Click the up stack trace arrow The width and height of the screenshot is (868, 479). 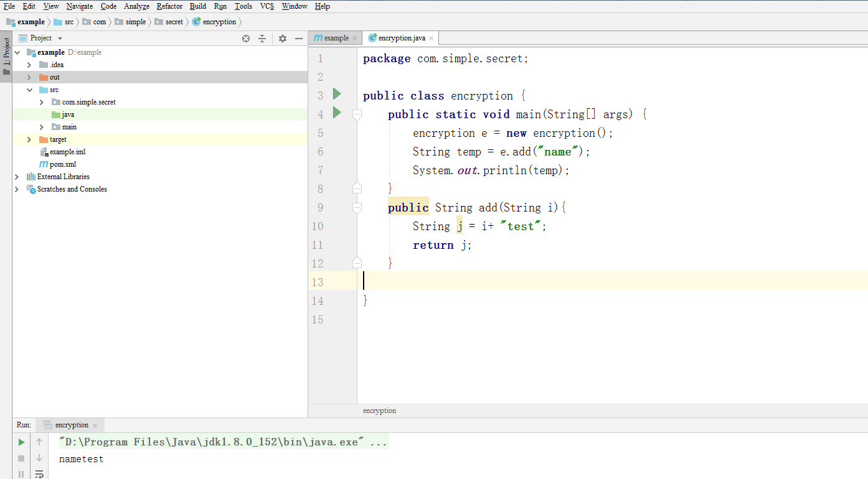[39, 442]
